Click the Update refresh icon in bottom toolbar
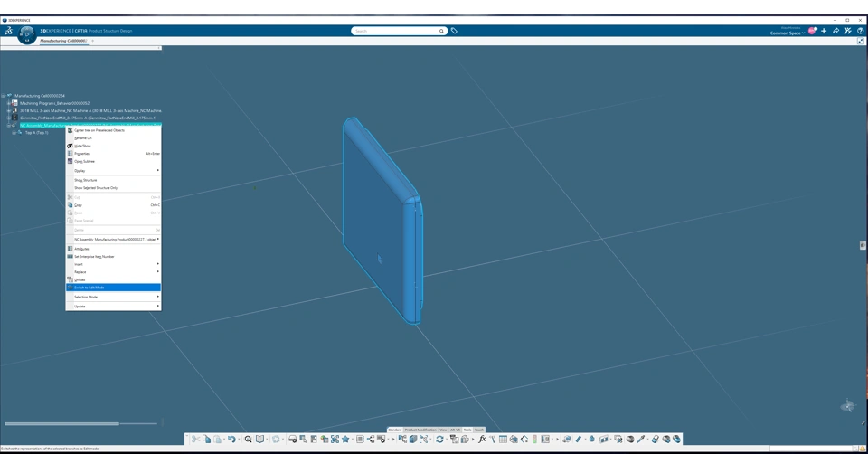 coord(439,440)
